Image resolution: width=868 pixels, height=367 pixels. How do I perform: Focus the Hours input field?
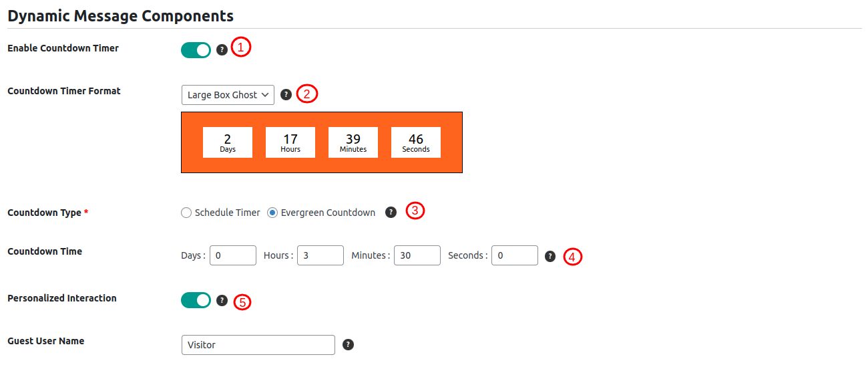coord(320,255)
